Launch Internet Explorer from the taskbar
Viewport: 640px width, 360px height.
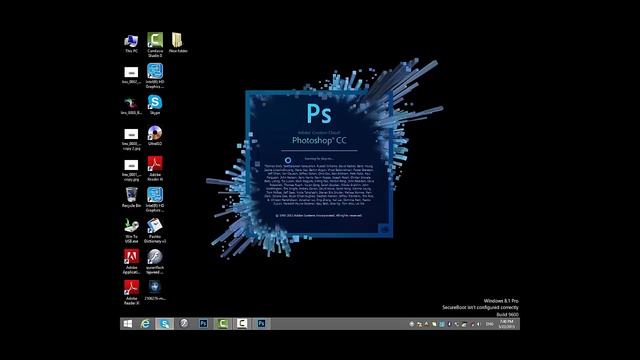coord(145,324)
